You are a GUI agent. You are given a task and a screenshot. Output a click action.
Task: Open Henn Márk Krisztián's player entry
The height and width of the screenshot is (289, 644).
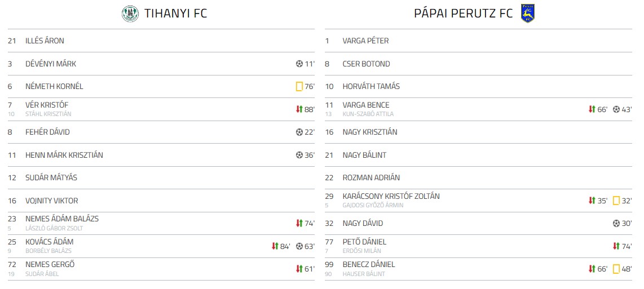point(64,155)
